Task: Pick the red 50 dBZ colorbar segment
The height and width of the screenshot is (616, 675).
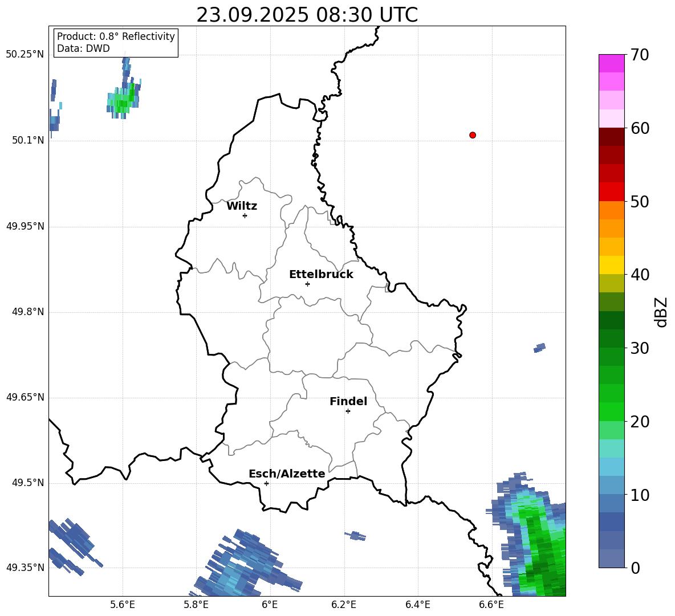Action: point(611,192)
